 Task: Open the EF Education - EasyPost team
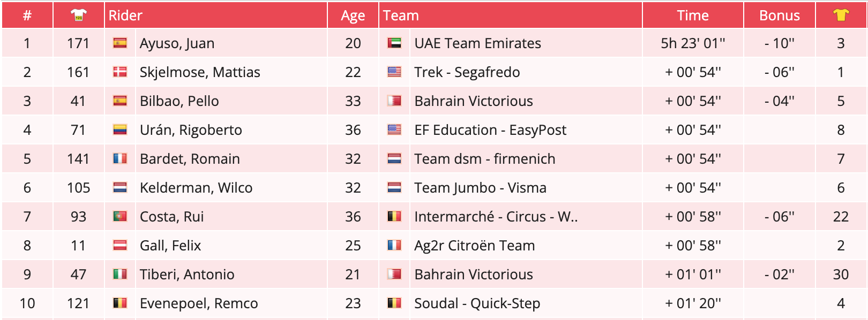490,130
